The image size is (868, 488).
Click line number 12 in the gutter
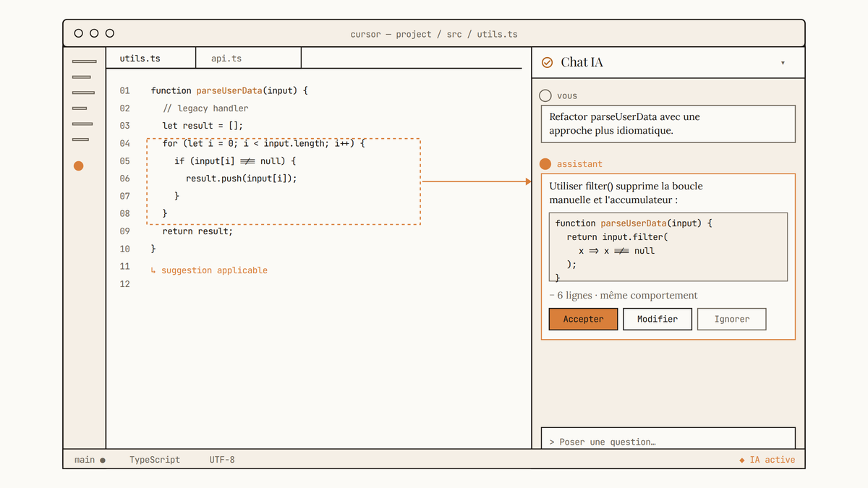click(x=125, y=284)
